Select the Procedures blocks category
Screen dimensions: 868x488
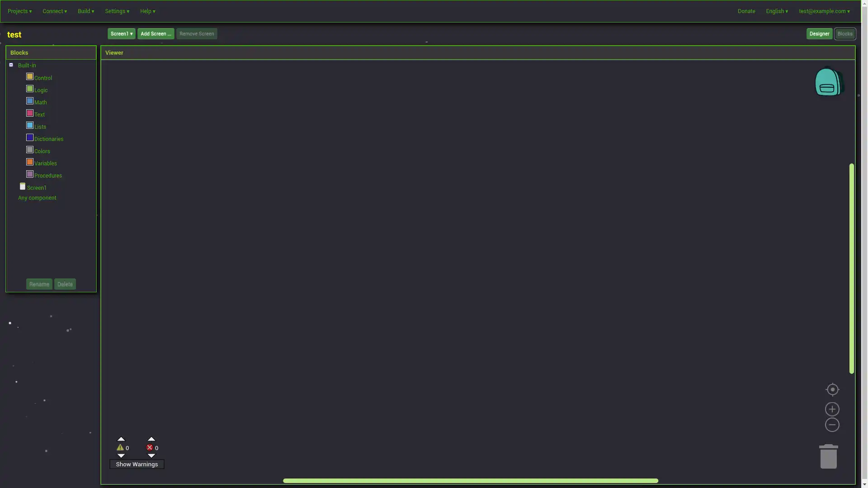[47, 175]
